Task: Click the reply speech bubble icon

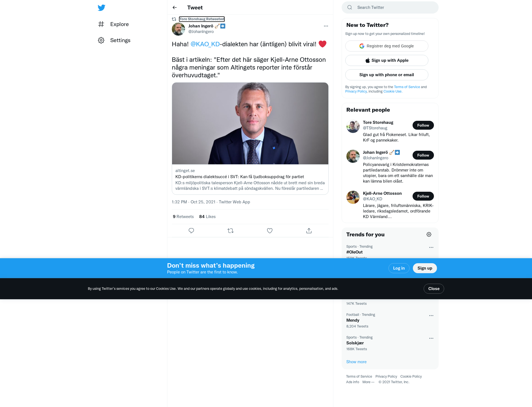Action: coord(191,231)
